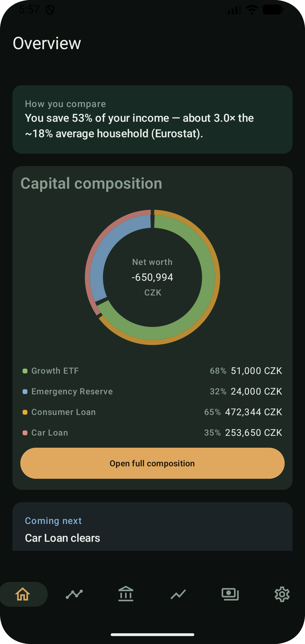
Task: Tap the green donut chart segment
Action: 208,277
